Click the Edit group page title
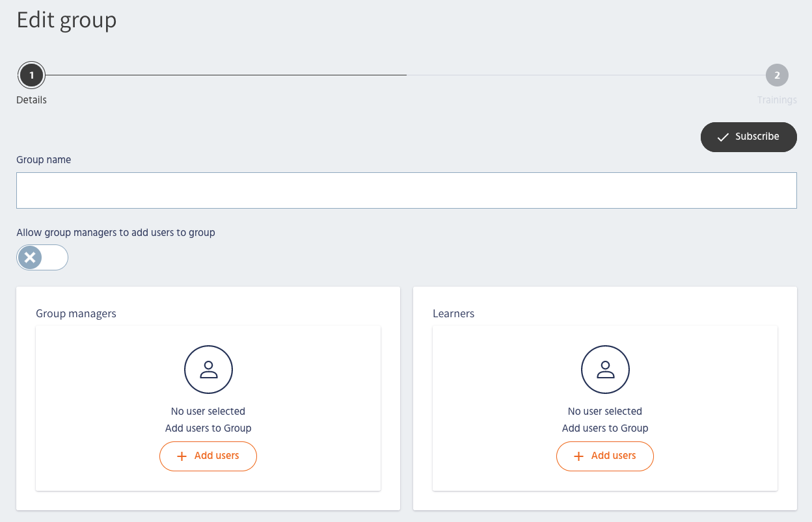The image size is (812, 522). tap(66, 20)
